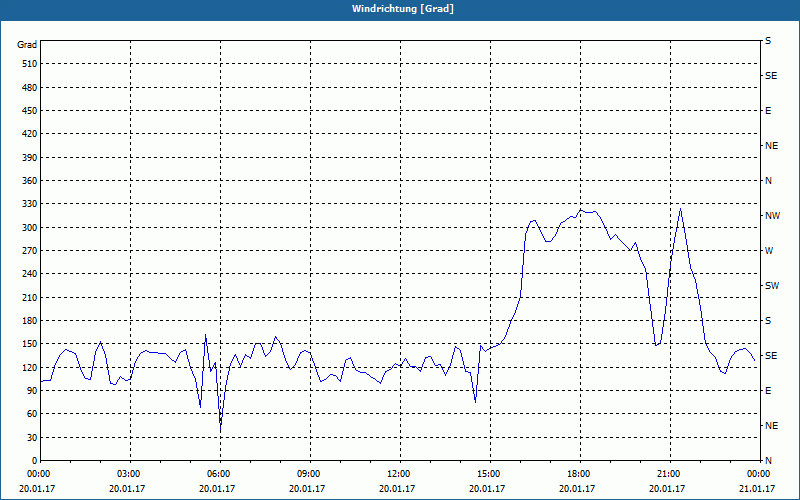Screen dimensions: 800x500
Task: Pick the 180 y-axis label
Action: pos(30,321)
